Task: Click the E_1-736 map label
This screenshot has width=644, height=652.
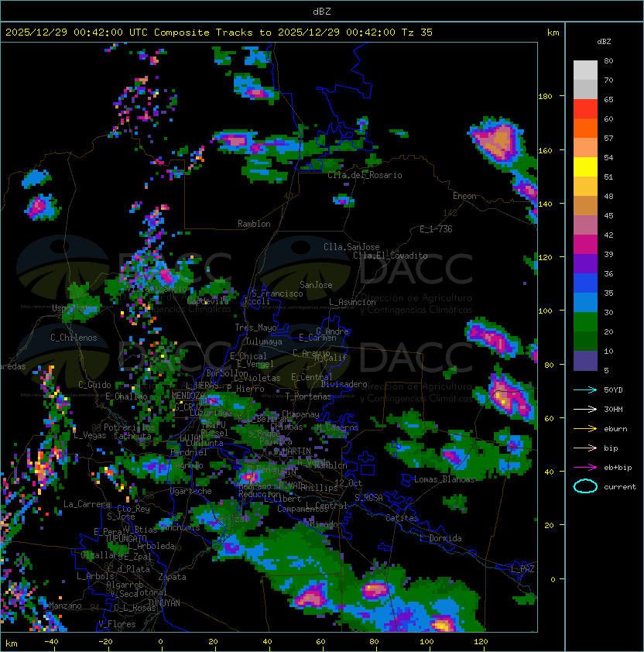Action: click(436, 229)
